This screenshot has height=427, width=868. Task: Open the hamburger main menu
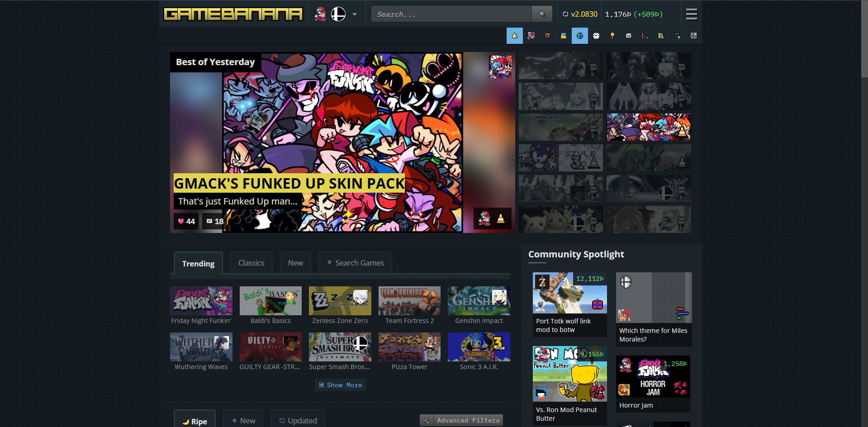[x=691, y=14]
